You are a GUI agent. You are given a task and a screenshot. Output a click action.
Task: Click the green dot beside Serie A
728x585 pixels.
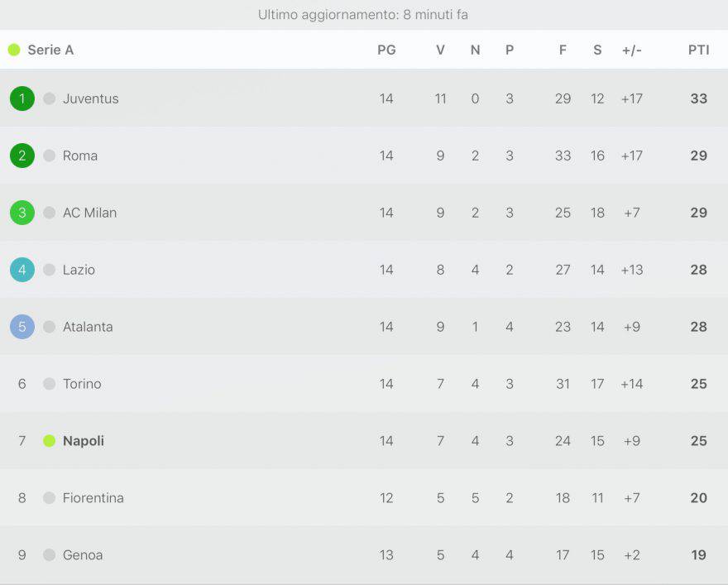[x=14, y=50]
